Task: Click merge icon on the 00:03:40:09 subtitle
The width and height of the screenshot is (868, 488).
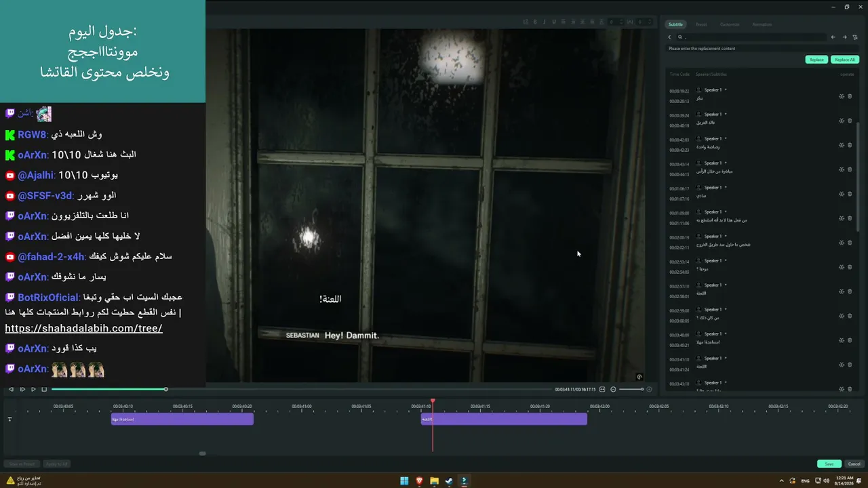Action: coord(842,340)
